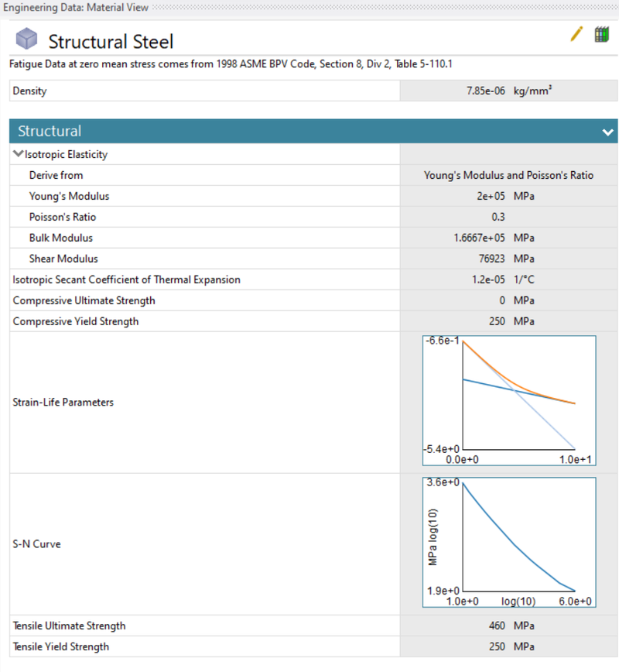Screen dimensions: 619x672
Task: Select the Derive from label
Action: click(56, 175)
